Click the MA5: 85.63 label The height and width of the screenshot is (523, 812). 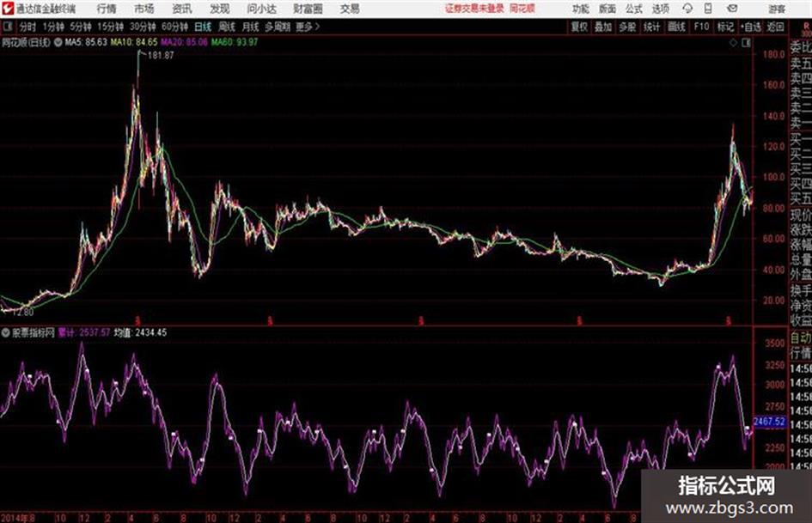click(x=86, y=42)
